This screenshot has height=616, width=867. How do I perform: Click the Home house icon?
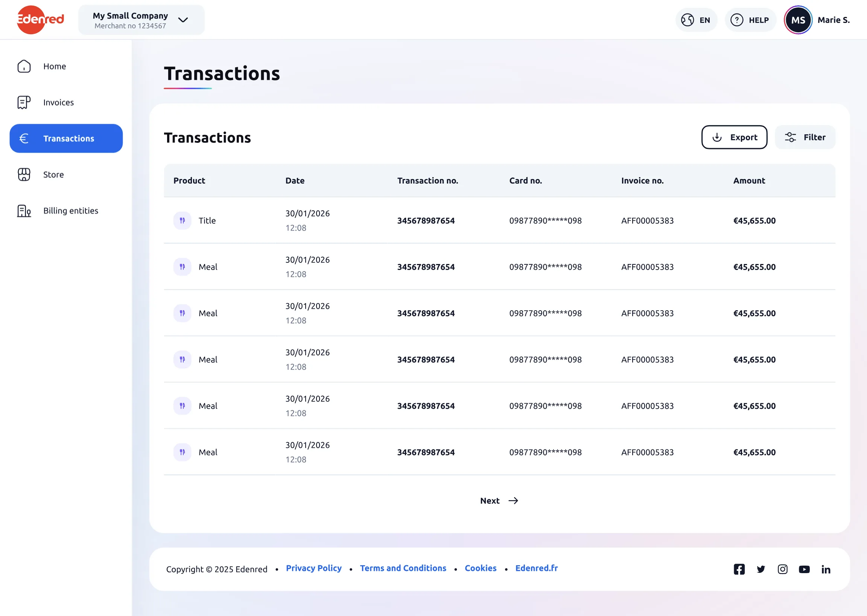tap(24, 67)
